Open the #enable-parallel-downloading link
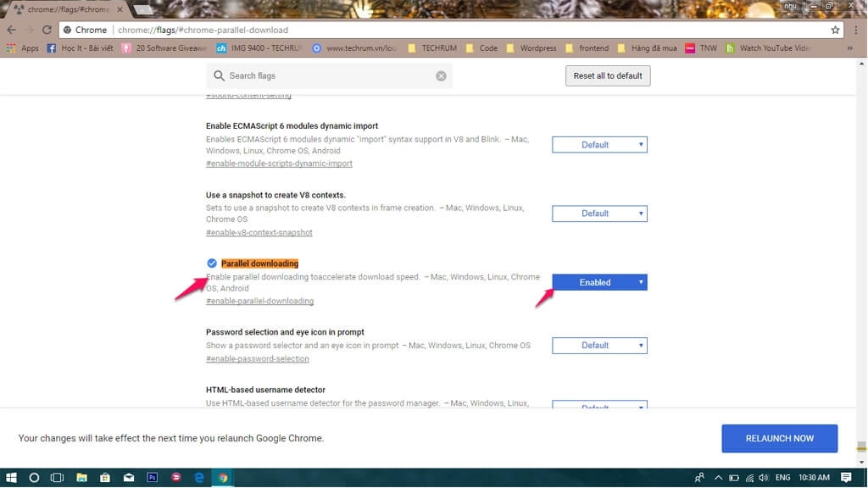The image size is (868, 488). (259, 301)
